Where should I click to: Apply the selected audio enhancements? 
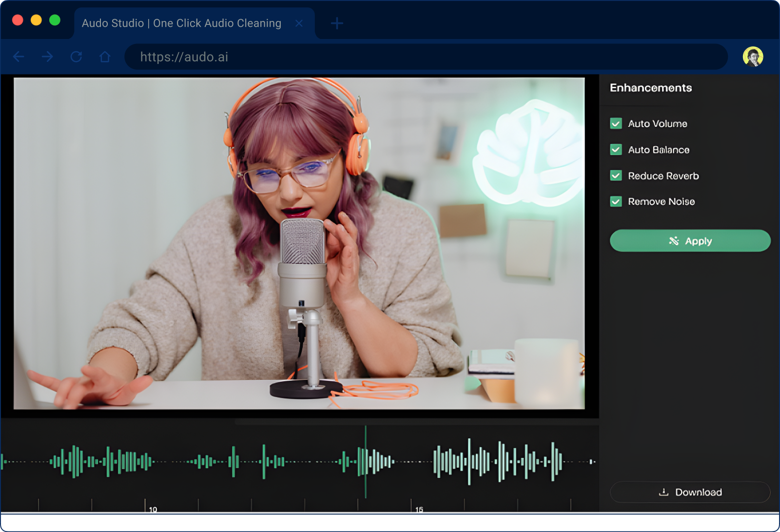690,240
